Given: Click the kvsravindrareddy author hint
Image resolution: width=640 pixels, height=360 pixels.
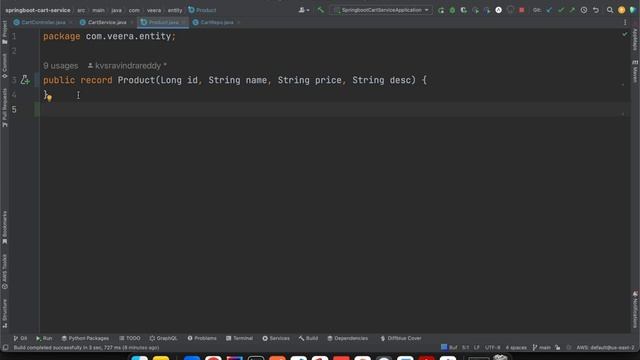Looking at the screenshot, I should 127,66.
